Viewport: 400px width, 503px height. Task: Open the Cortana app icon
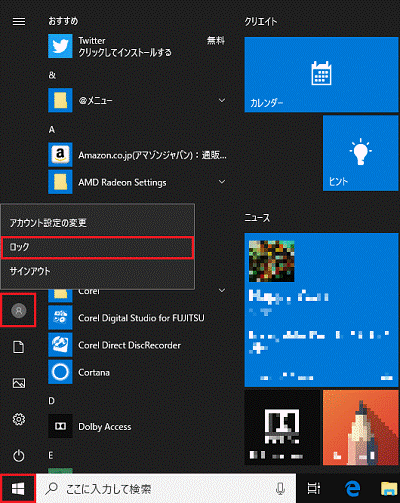pos(60,372)
